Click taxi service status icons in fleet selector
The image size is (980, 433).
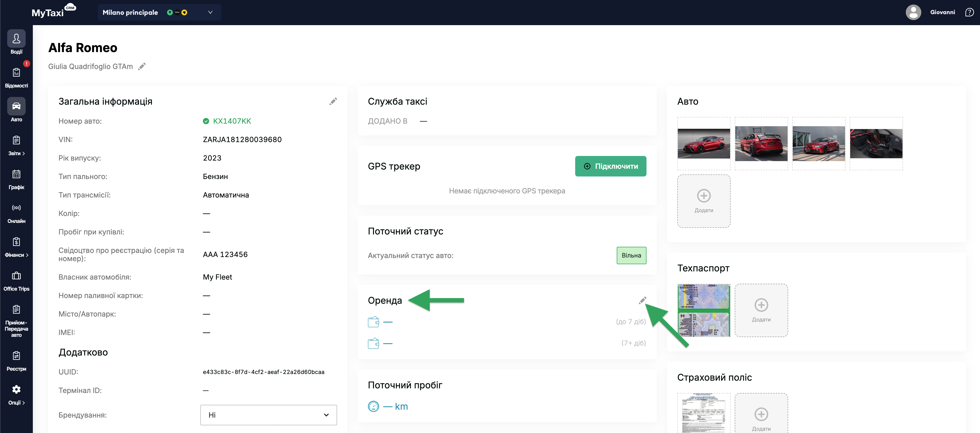coord(177,13)
